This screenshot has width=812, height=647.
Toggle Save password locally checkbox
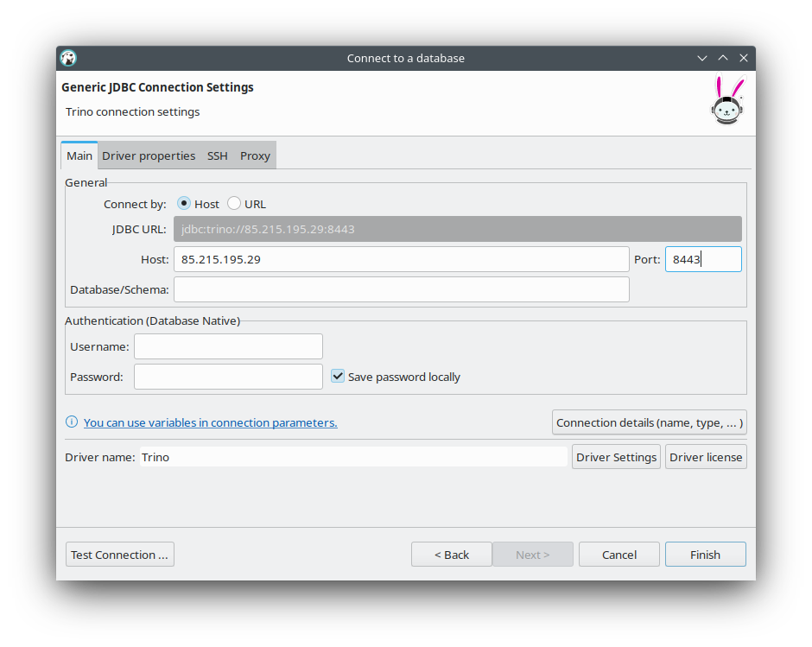point(338,377)
